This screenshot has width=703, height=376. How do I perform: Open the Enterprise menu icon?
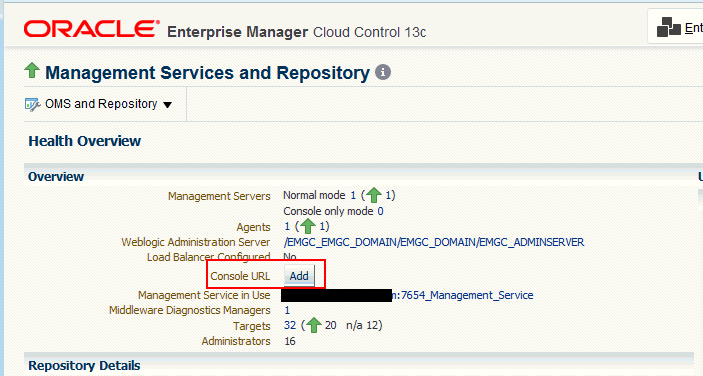[668, 27]
